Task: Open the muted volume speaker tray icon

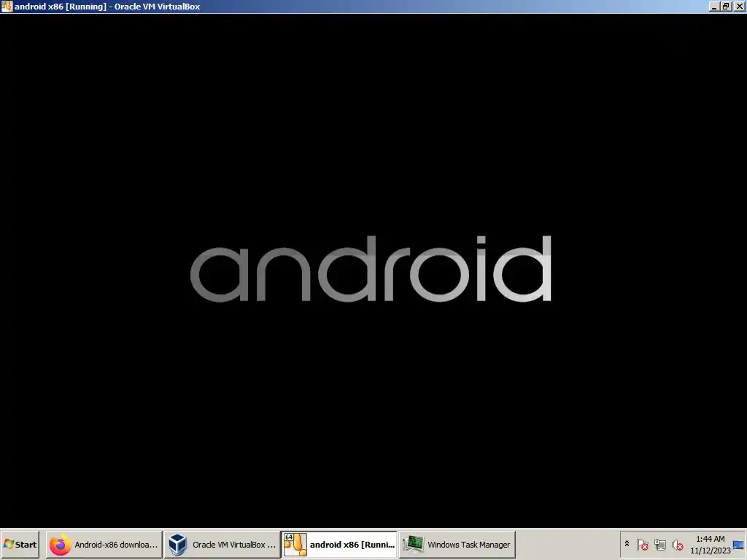Action: (677, 544)
